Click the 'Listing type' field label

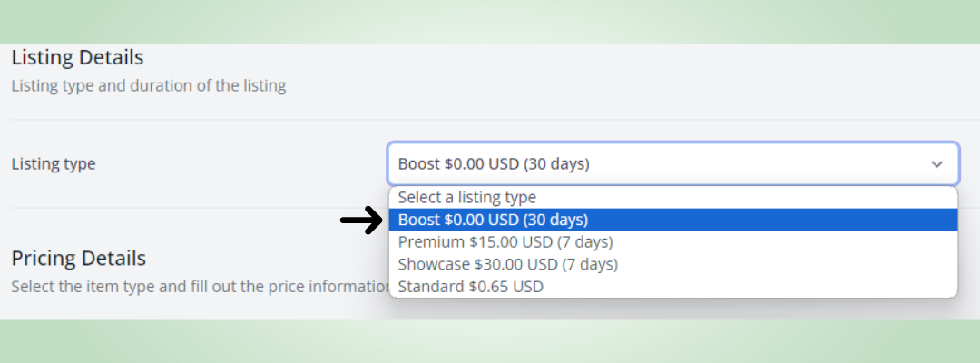pyautogui.click(x=53, y=164)
